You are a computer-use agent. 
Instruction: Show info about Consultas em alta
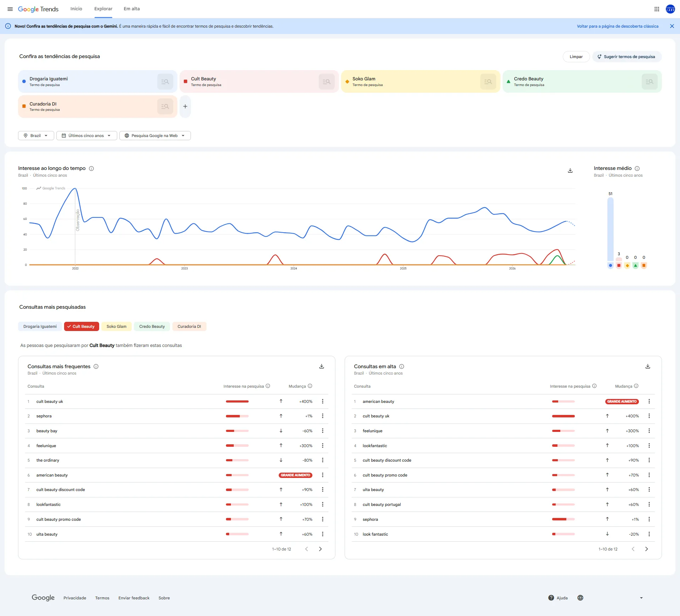pos(402,366)
